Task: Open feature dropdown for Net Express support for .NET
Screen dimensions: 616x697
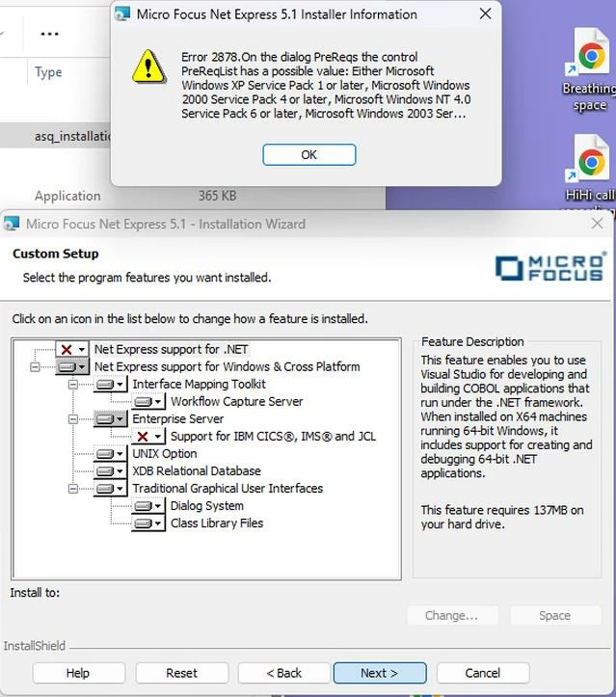Action: point(72,349)
